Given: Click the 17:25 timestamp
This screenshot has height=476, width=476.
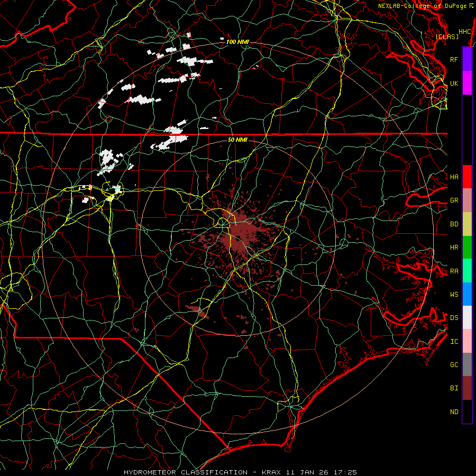Looking at the screenshot, I should click(346, 472).
